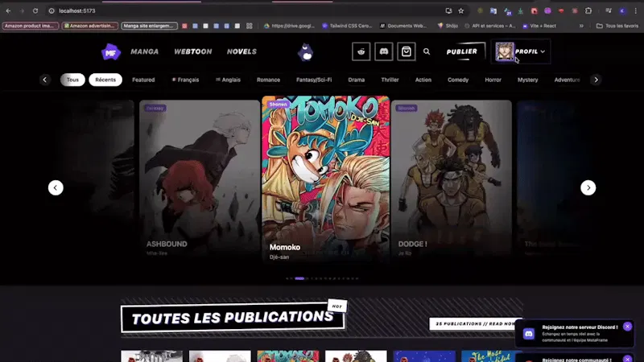Click the Discord logo in the notification

point(529,333)
